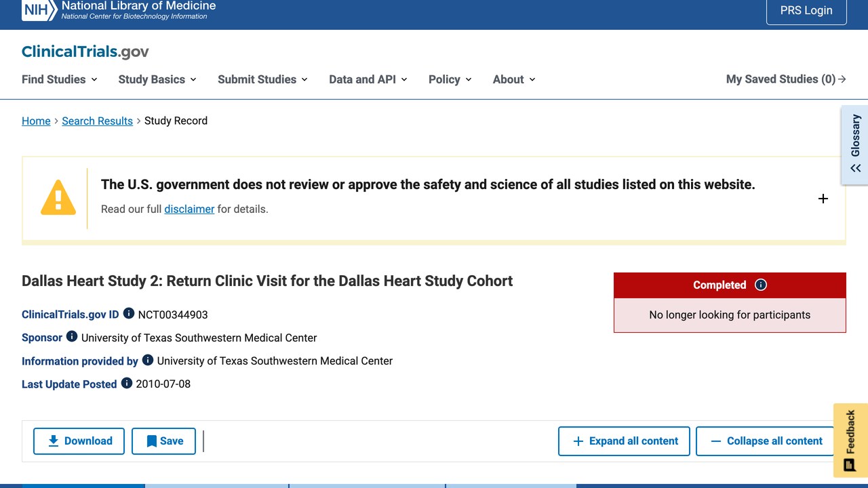Image resolution: width=868 pixels, height=488 pixels.
Task: Go to Home breadcrumb link
Action: click(x=36, y=121)
